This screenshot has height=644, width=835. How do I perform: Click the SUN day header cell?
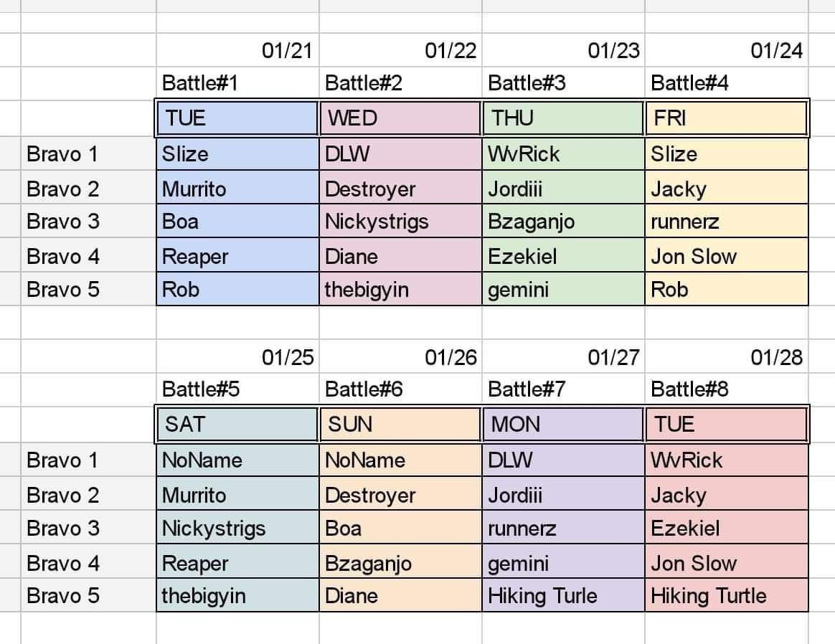(x=400, y=424)
